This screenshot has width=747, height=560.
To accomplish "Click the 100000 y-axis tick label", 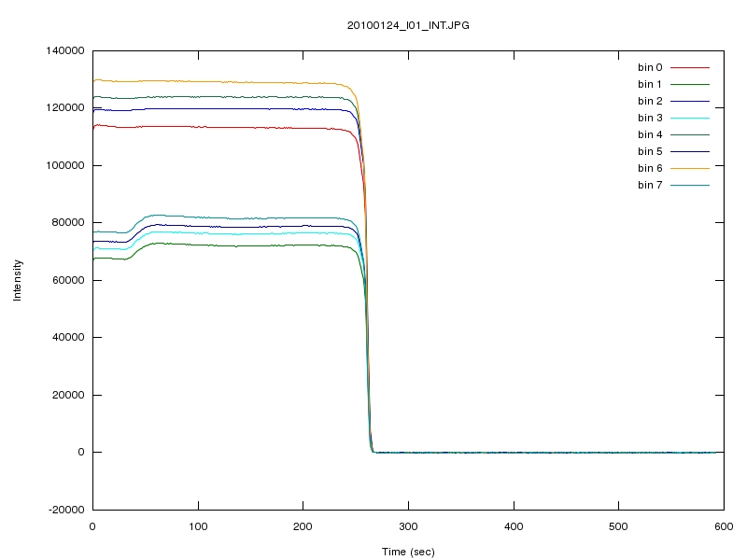I will click(64, 165).
